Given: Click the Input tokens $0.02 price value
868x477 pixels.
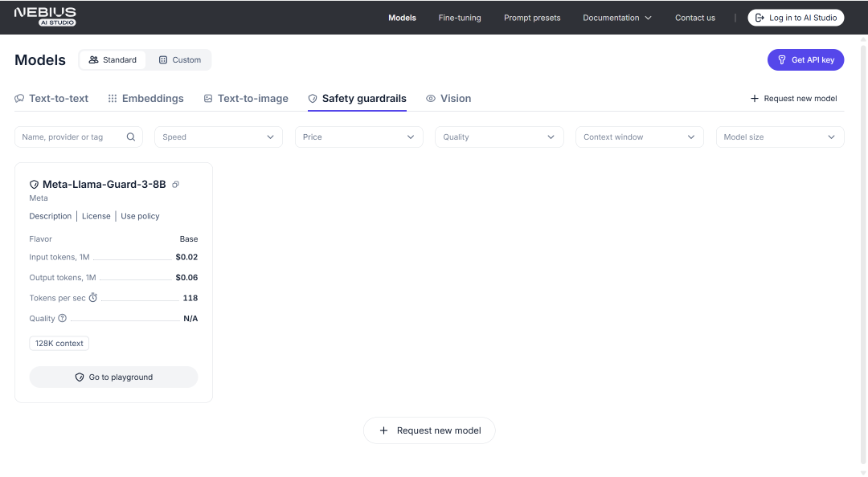Looking at the screenshot, I should pyautogui.click(x=186, y=257).
